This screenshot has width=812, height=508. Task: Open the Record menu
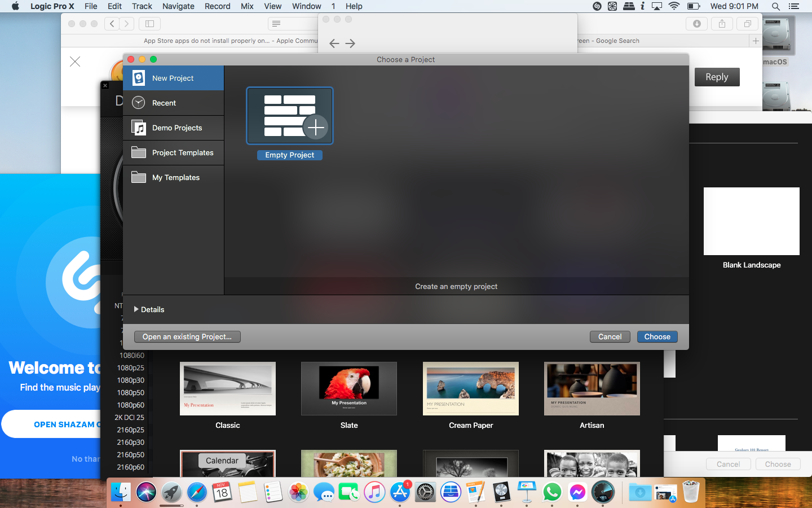[218, 6]
